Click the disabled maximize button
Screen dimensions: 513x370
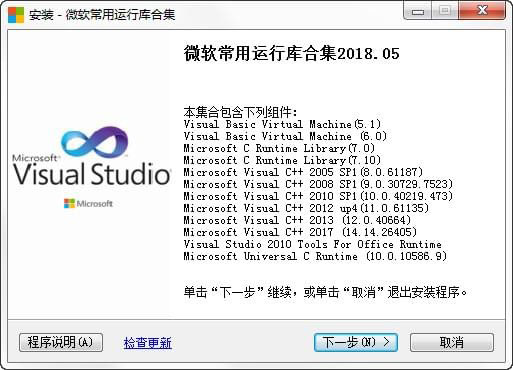445,11
